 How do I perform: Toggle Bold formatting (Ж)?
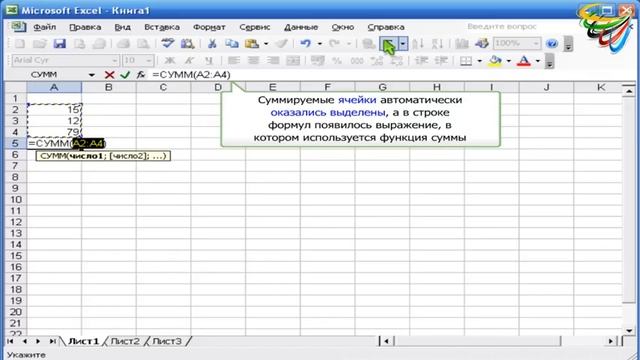point(170,61)
